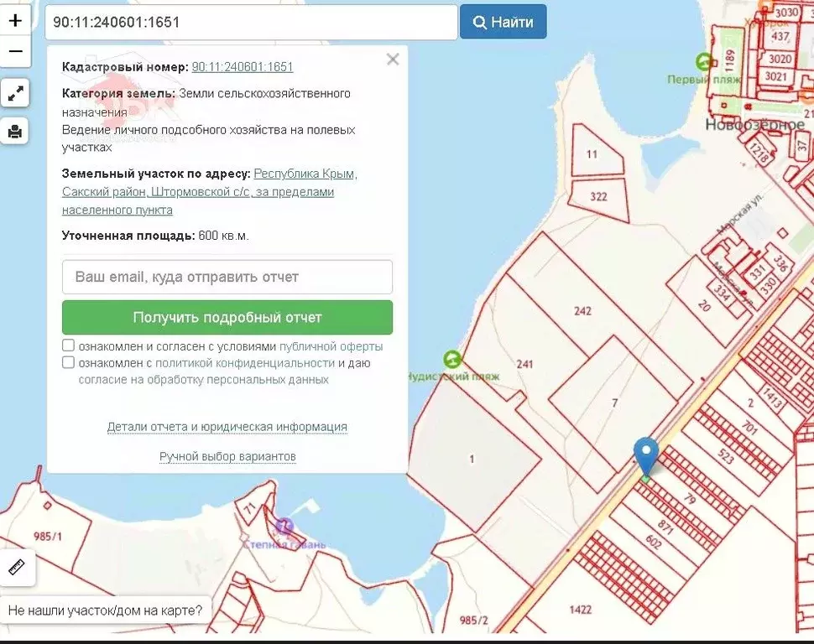Open cadastral number 90:11:240601:1651 link

point(243,67)
